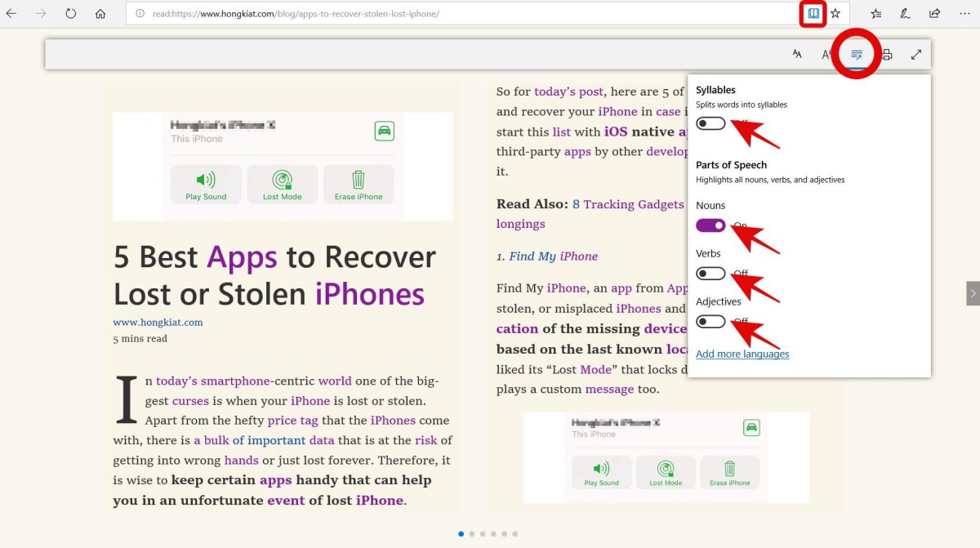
Task: Click the 'Read Also:' label
Action: click(532, 204)
